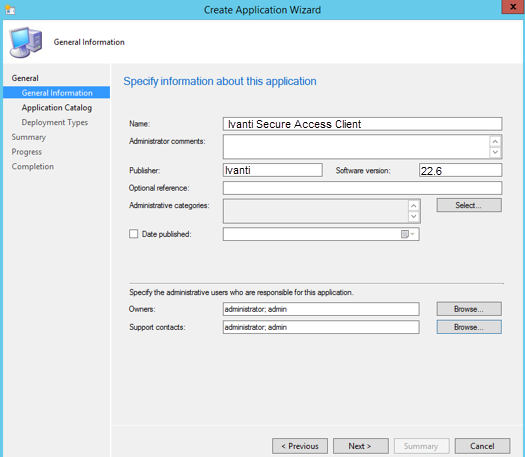Focus the Optional reference field

(x=362, y=188)
